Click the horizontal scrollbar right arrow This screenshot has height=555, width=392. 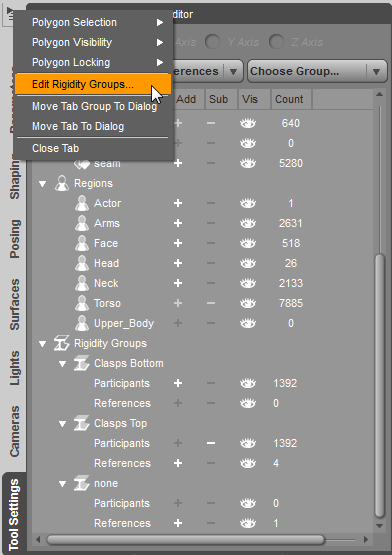pyautogui.click(x=366, y=540)
